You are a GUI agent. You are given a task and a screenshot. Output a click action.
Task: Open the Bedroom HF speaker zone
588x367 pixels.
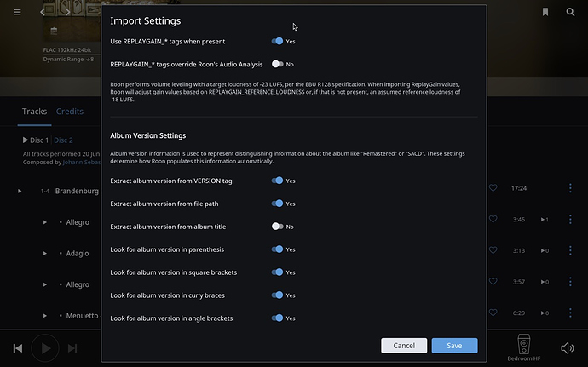coord(524,347)
